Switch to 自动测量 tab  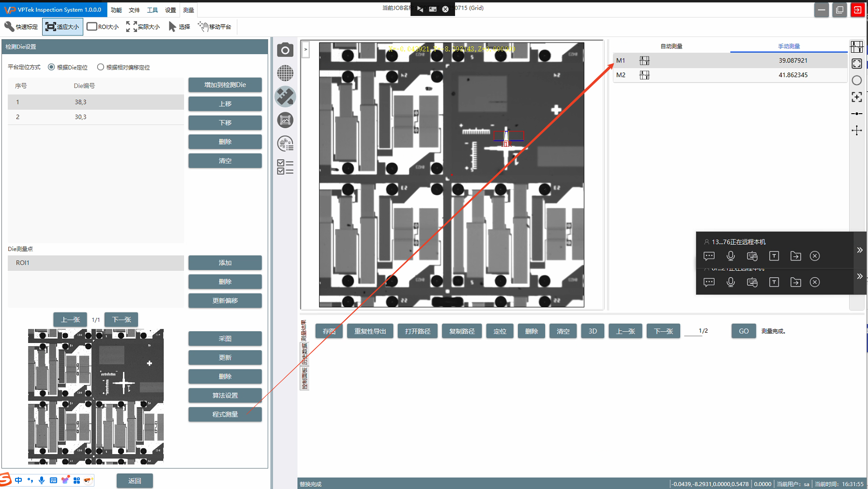(671, 46)
